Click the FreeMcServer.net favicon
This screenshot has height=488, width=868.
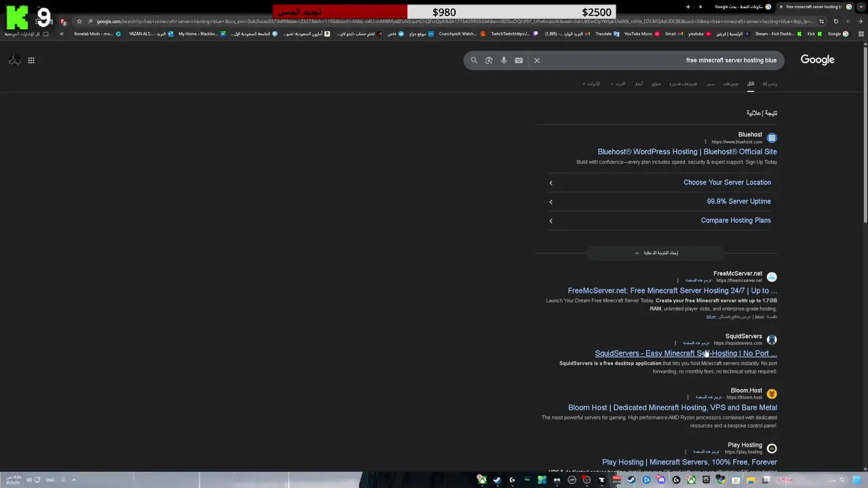[772, 277]
